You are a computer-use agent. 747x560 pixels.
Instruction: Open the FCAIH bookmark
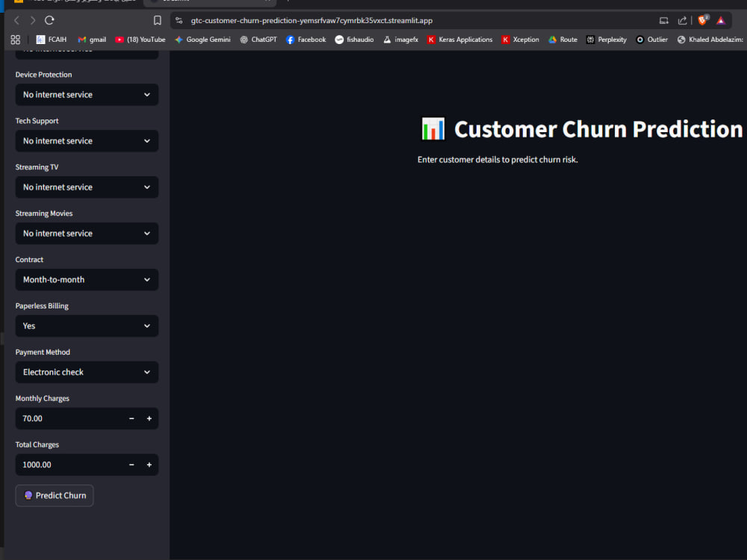pos(52,40)
